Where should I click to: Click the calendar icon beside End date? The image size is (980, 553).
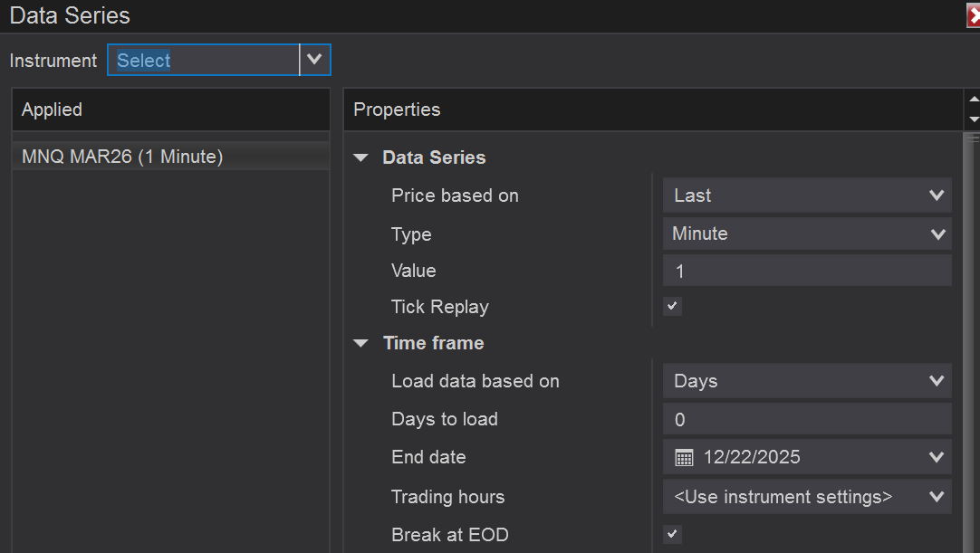(x=685, y=458)
